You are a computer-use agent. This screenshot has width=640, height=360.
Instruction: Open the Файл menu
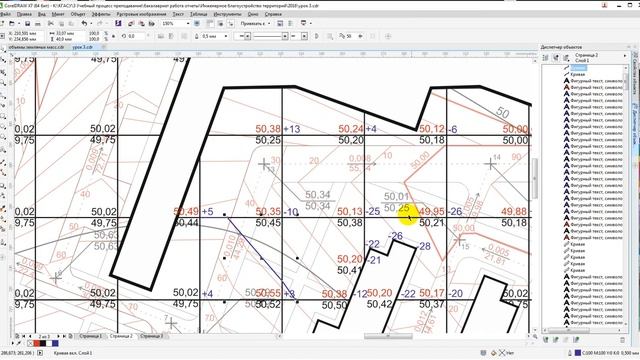(5, 14)
